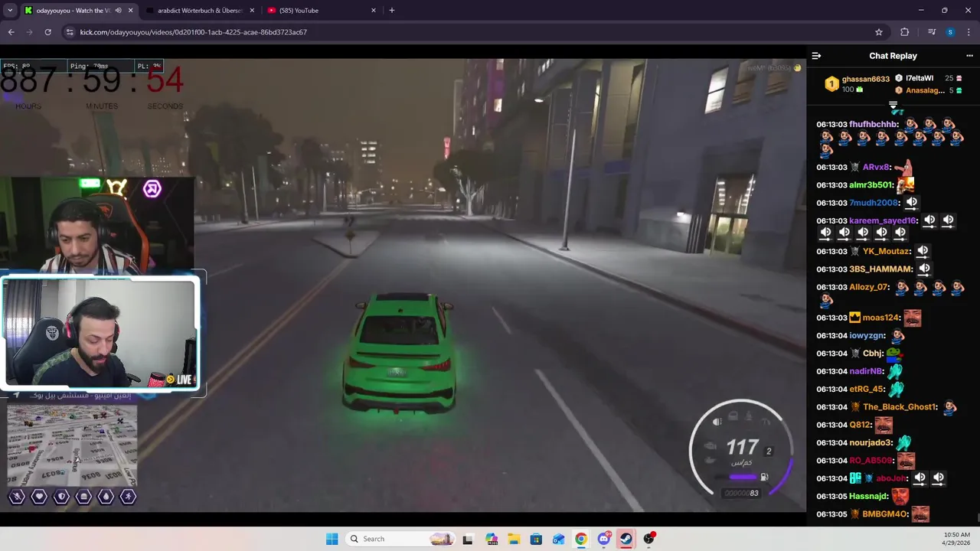This screenshot has height=551, width=980.
Task: Open Microsoft Store from taskbar
Action: tap(536, 539)
